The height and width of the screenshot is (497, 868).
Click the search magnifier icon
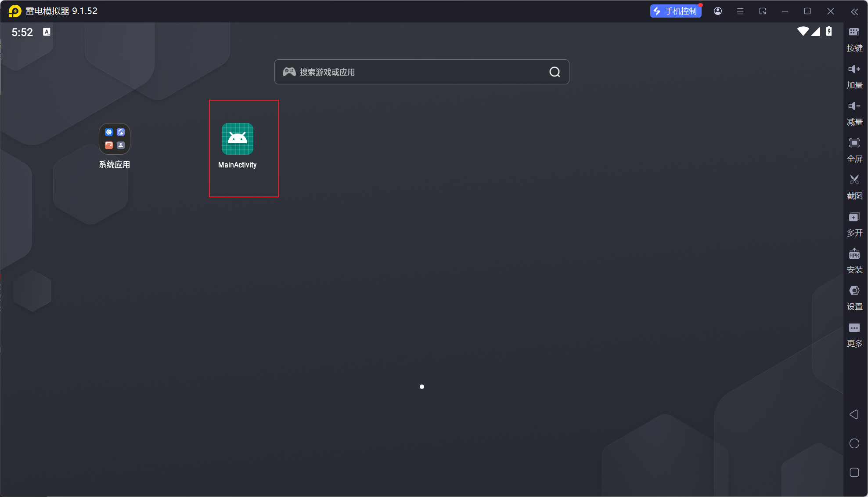tap(555, 72)
